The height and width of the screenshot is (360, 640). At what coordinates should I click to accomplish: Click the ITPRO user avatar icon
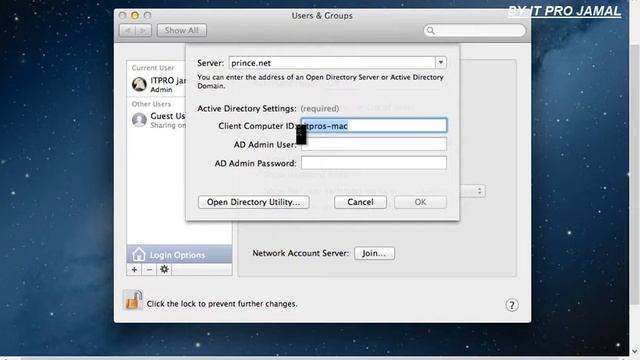click(139, 84)
